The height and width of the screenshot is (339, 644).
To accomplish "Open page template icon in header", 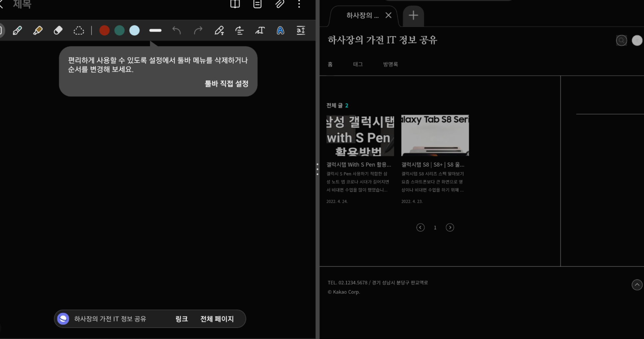I will [x=257, y=4].
